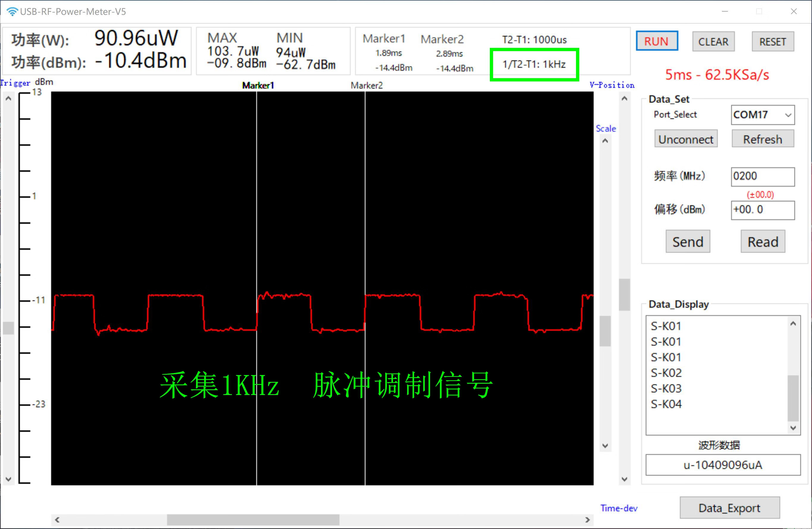
Task: Click the Trigger scrollbar up arrow
Action: 9,99
